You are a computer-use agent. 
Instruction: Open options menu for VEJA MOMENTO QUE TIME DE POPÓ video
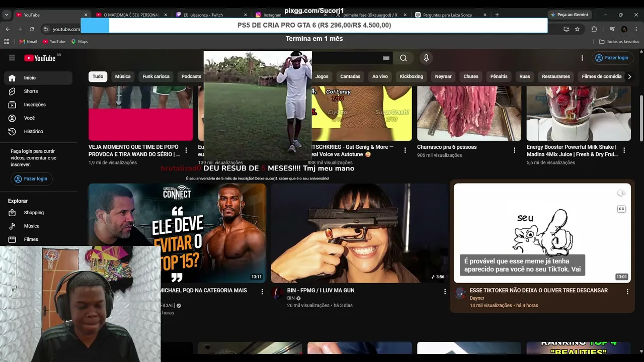click(186, 150)
